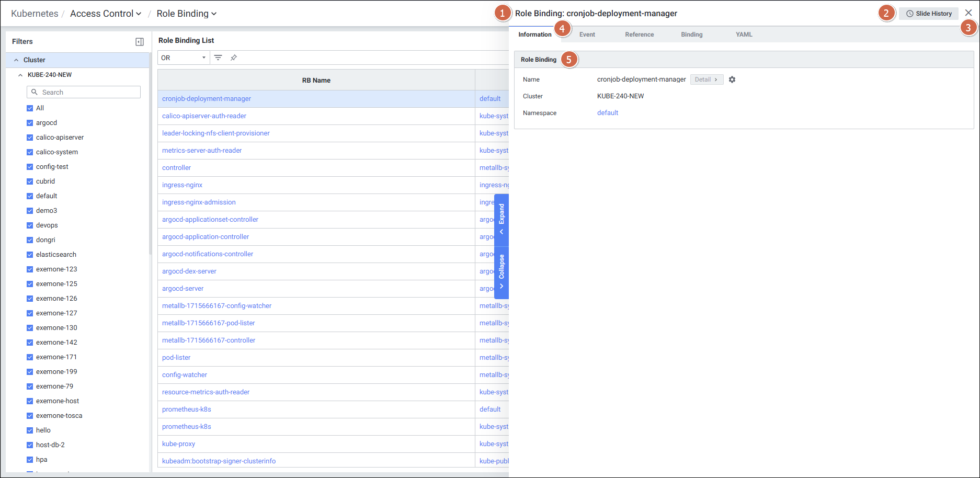Click the pin icon in filter toolbar
The width and height of the screenshot is (980, 478).
[234, 58]
